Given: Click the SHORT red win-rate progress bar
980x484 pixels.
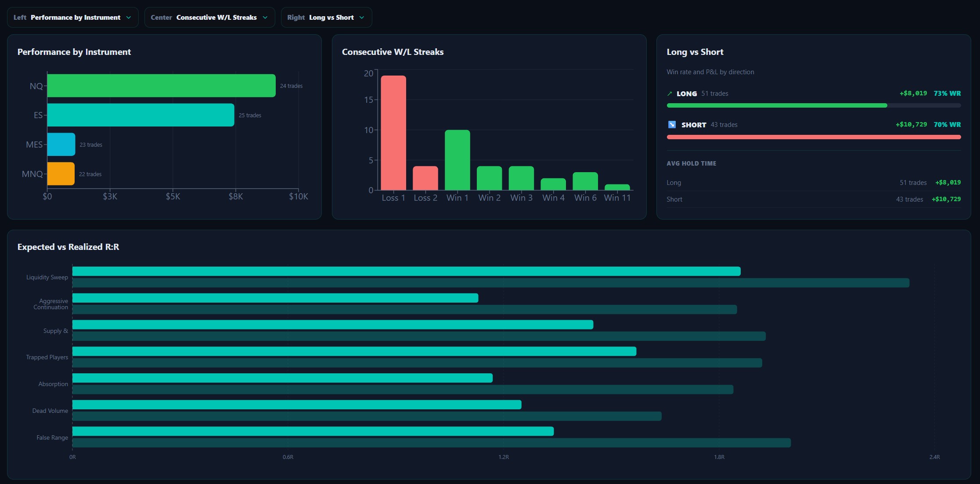Looking at the screenshot, I should click(x=814, y=137).
